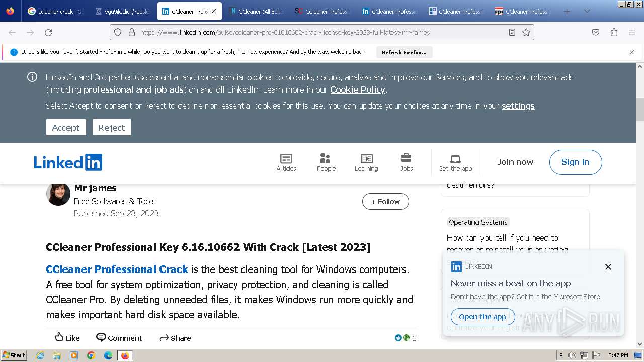Image resolution: width=644 pixels, height=362 pixels.
Task: Click the site padlock icon
Action: tap(132, 32)
